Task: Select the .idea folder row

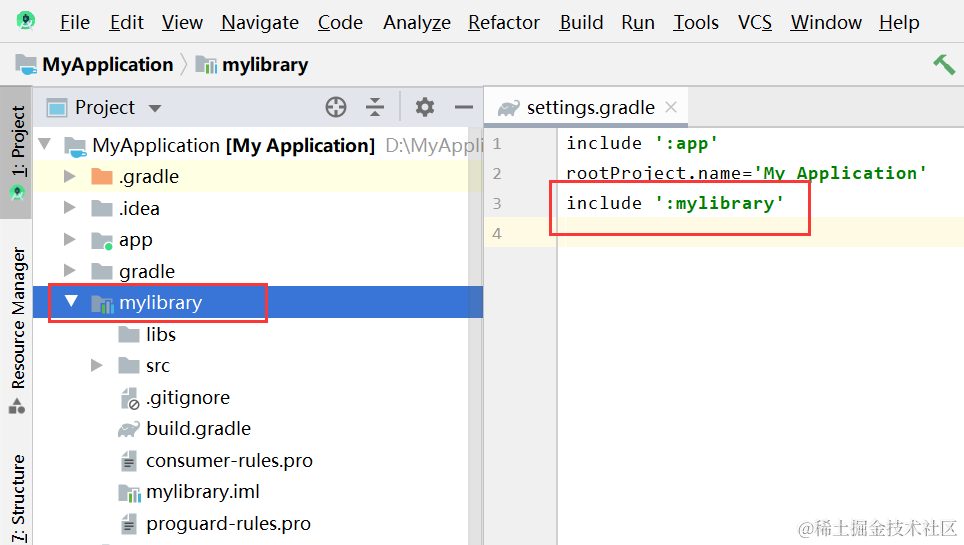Action: (x=258, y=208)
